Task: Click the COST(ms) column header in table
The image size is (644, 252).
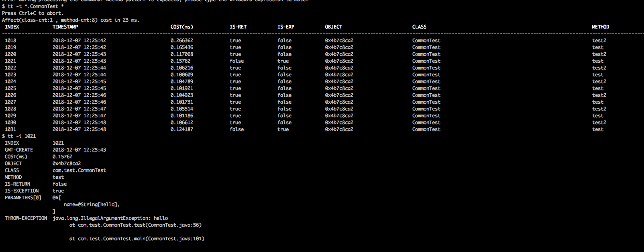Action: coord(181,27)
